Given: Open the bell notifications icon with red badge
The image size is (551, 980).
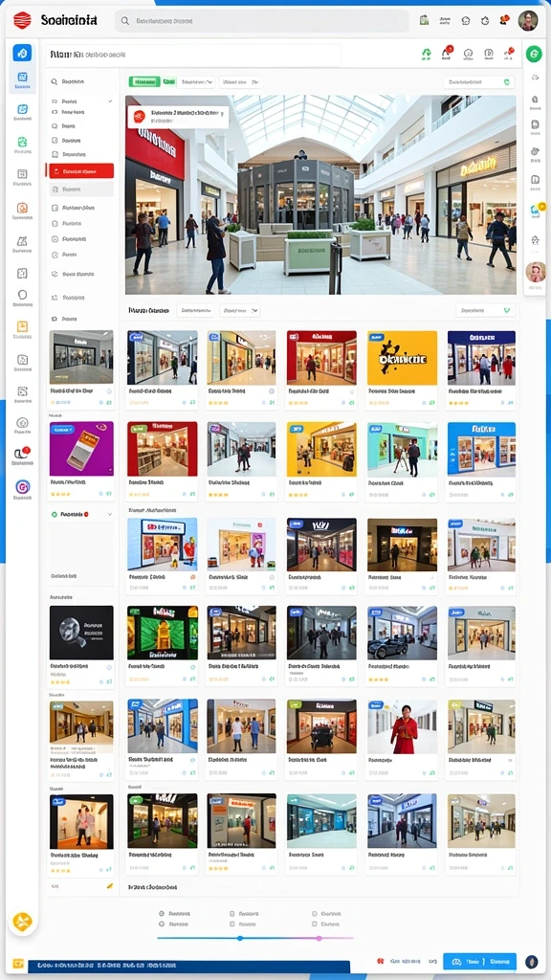Looking at the screenshot, I should click(x=447, y=54).
